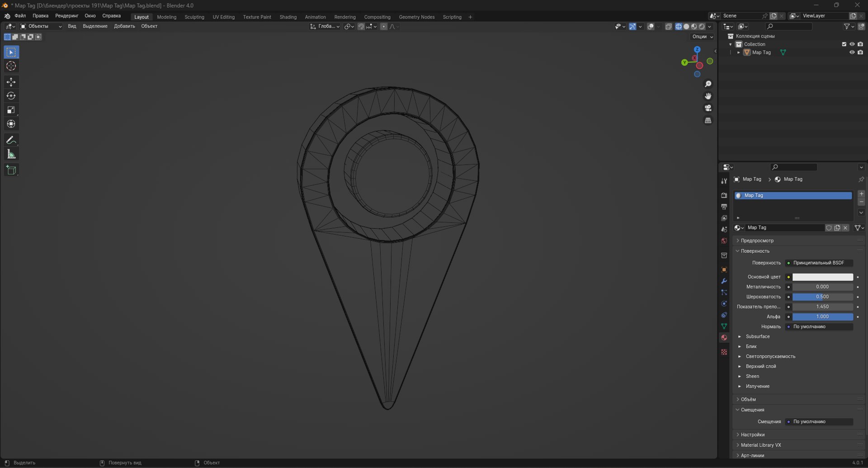868x468 pixels.
Task: Toggle snapping magnet
Action: pos(361,27)
